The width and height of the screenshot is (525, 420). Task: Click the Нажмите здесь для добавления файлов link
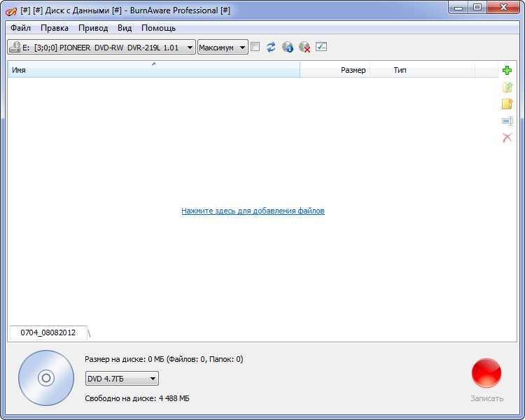coord(253,211)
